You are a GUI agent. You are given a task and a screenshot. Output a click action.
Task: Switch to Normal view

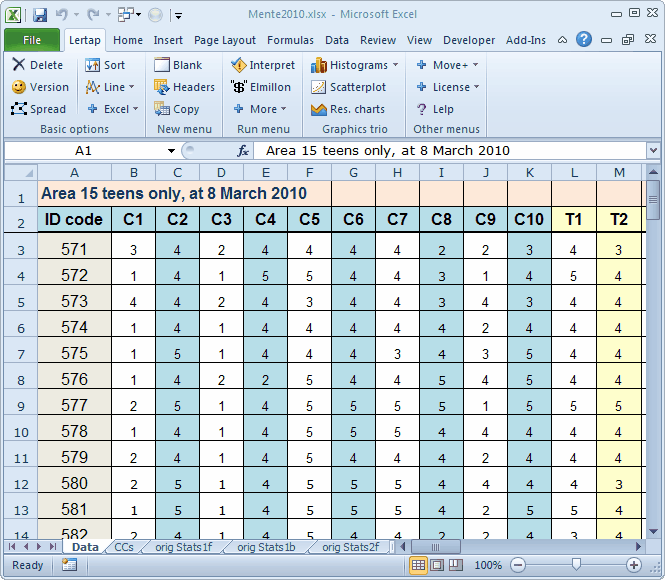[418, 565]
